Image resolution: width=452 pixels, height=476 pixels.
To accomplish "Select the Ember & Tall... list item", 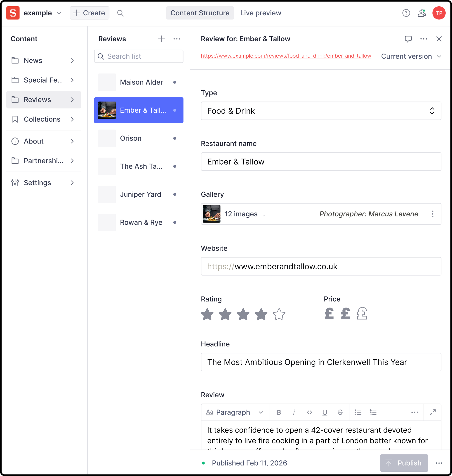I will pyautogui.click(x=139, y=110).
